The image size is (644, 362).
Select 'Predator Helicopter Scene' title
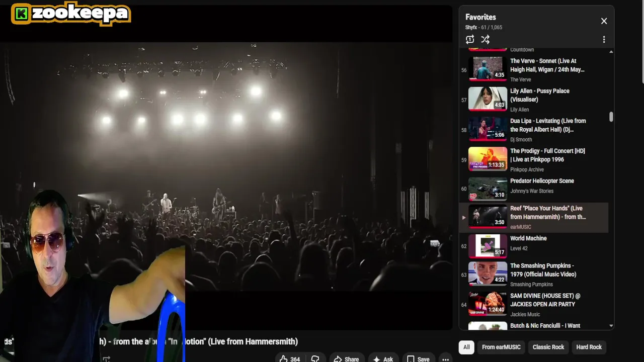542,181
